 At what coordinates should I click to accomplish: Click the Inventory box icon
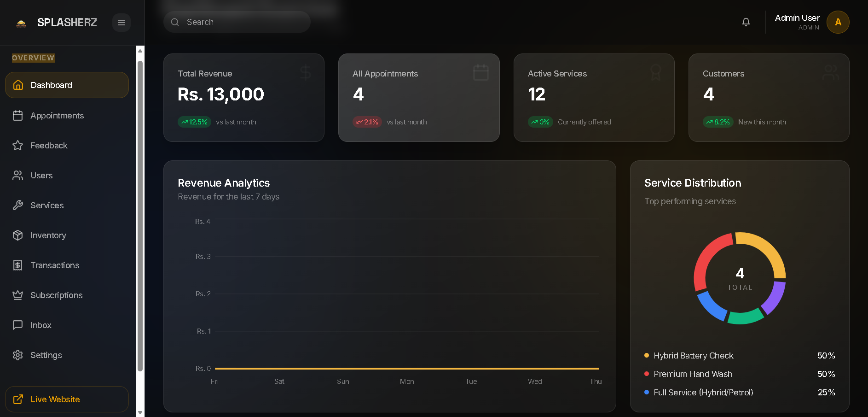(x=18, y=235)
